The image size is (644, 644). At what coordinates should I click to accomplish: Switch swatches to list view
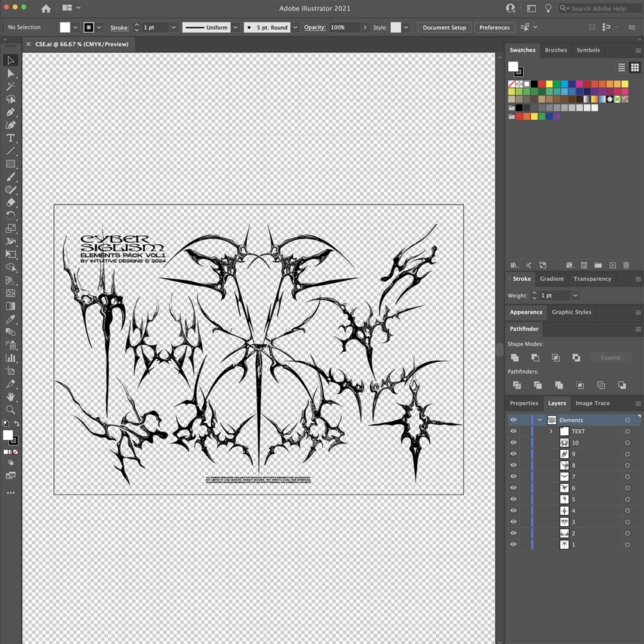(x=622, y=67)
